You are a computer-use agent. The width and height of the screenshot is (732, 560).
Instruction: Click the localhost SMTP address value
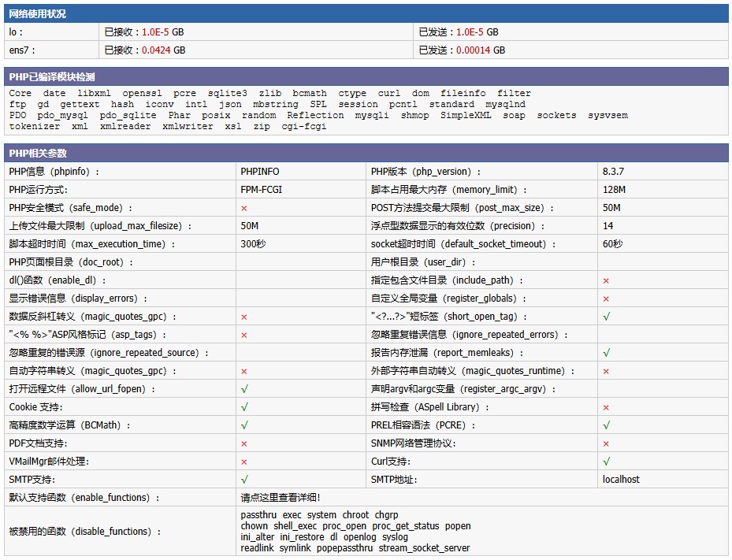click(621, 480)
